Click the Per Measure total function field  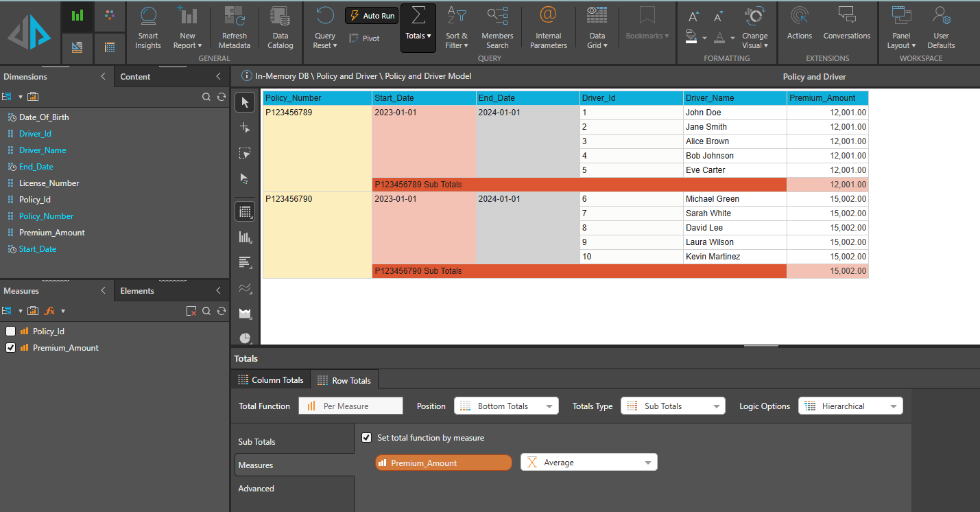[350, 406]
